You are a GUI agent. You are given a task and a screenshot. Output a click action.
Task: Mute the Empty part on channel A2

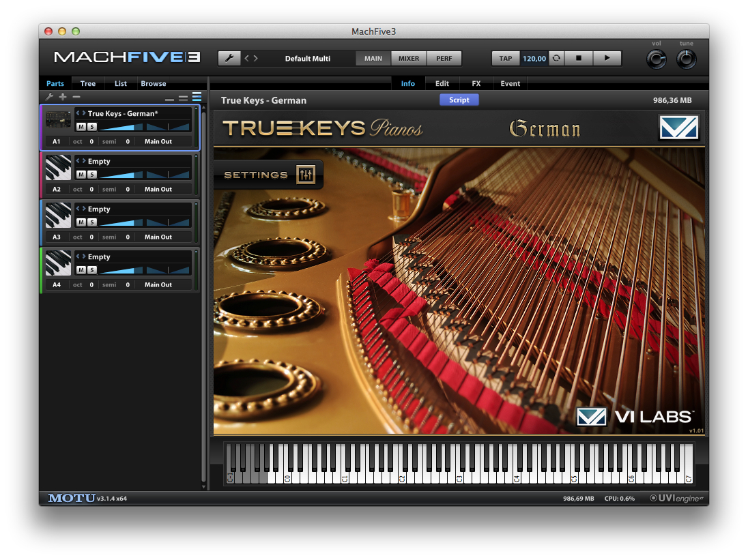[81, 174]
